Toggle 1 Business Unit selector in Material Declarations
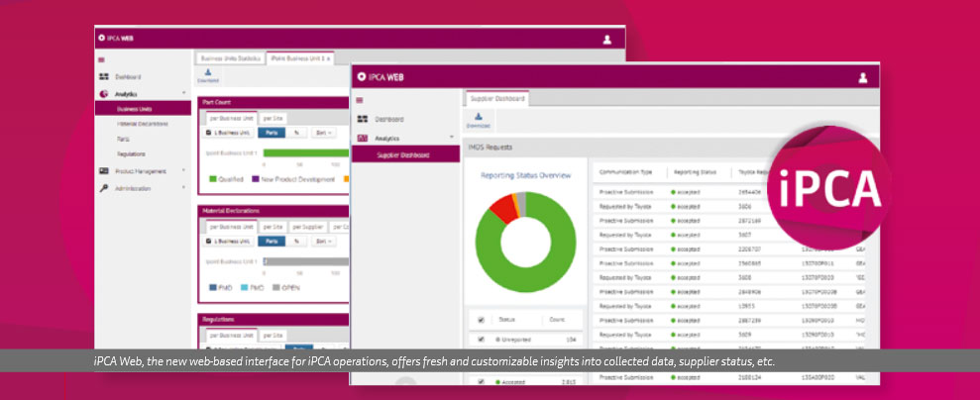The image size is (980, 400). coord(228,242)
